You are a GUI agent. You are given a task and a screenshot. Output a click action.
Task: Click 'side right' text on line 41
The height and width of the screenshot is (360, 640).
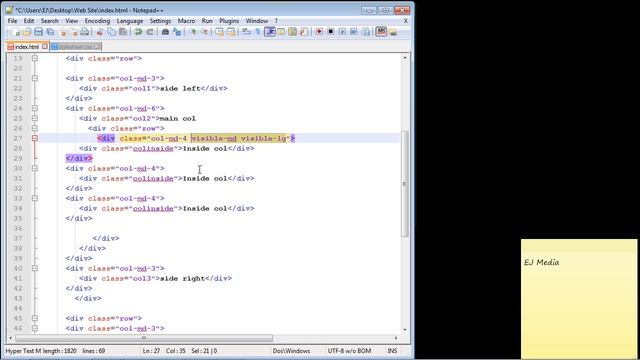[x=182, y=278]
